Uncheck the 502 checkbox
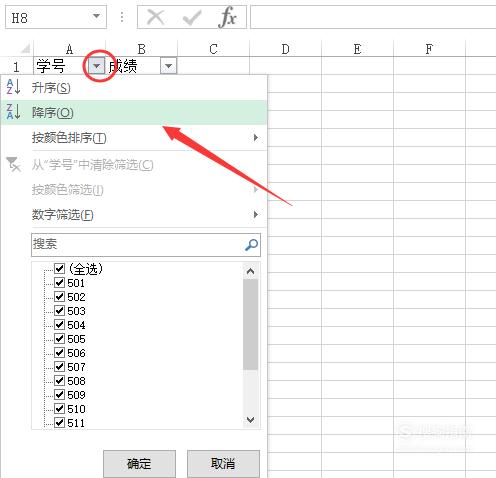 [59, 297]
